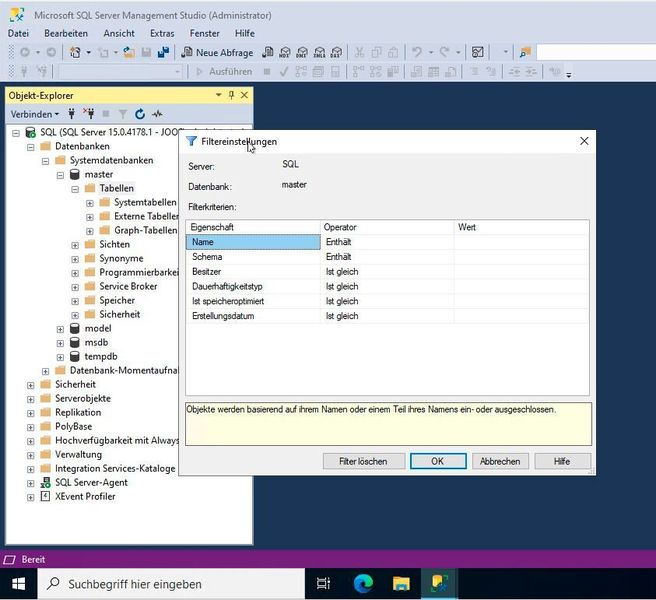Click the filter funnel icon in Objekt-Explorer

tap(123, 114)
